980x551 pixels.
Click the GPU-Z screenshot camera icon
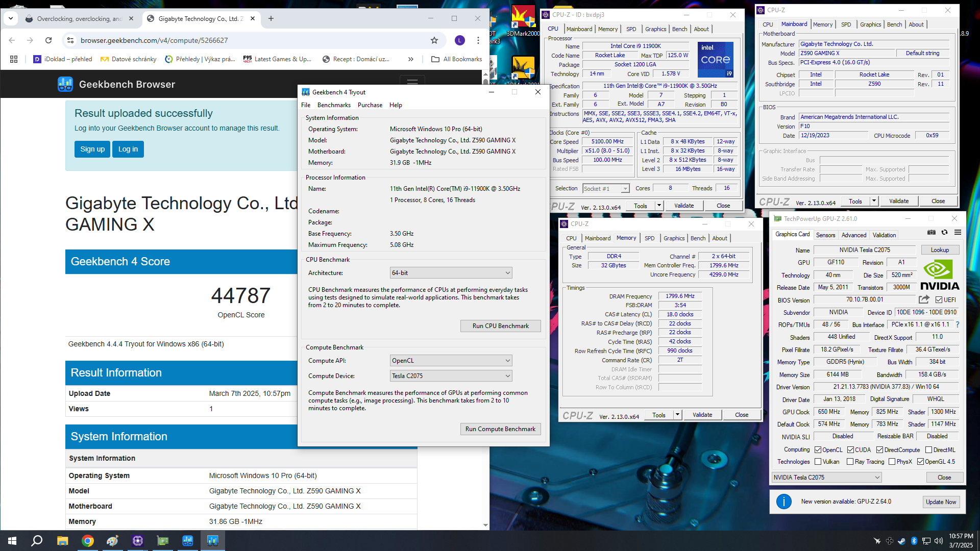932,232
